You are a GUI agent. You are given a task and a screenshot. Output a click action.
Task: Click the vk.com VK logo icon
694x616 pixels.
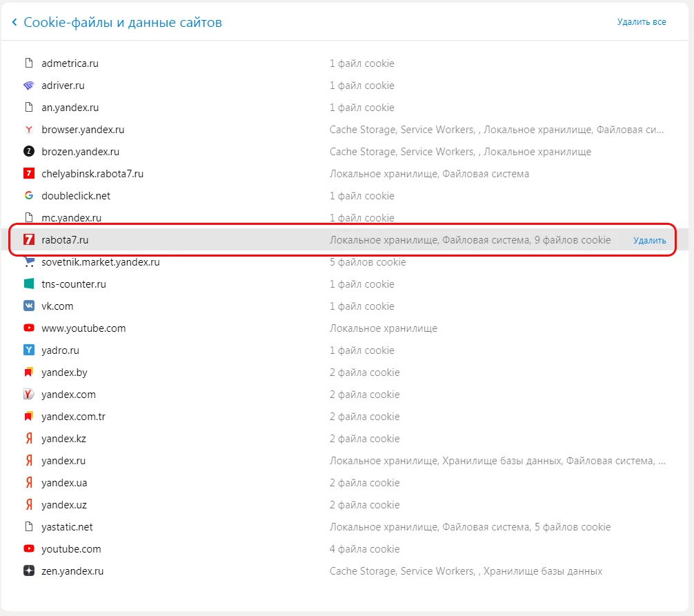(x=28, y=306)
